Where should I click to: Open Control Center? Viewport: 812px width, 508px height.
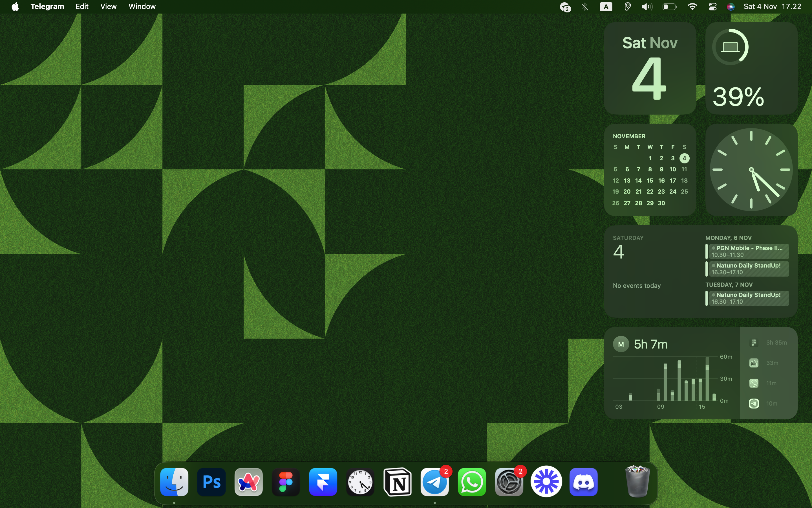click(x=713, y=7)
